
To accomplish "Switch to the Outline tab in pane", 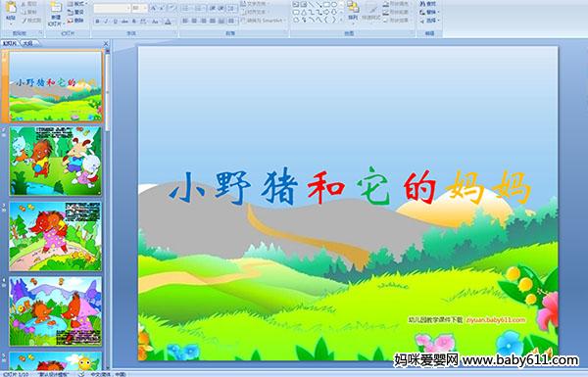I will click(28, 43).
